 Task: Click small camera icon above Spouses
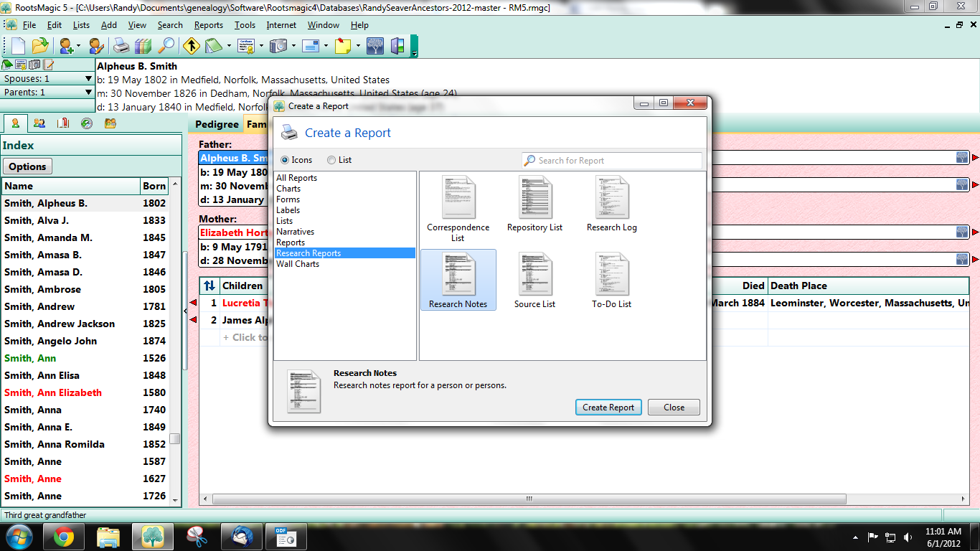[34, 65]
